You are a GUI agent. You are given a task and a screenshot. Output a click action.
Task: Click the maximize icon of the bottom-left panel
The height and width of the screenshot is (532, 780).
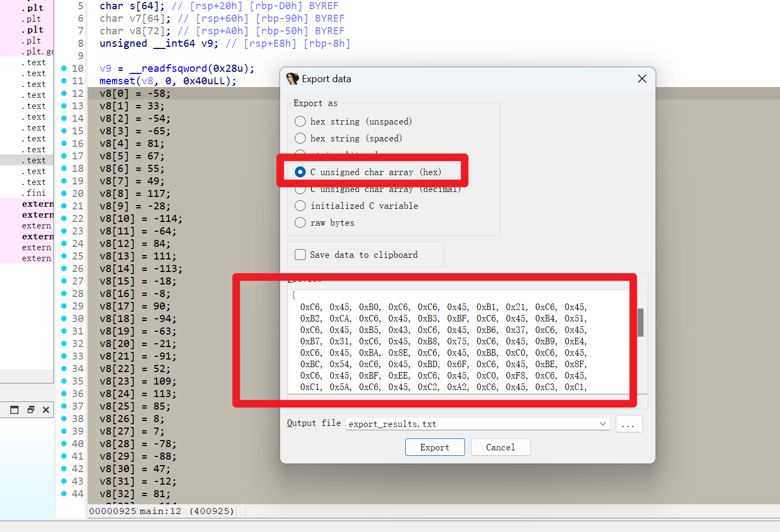15,410
